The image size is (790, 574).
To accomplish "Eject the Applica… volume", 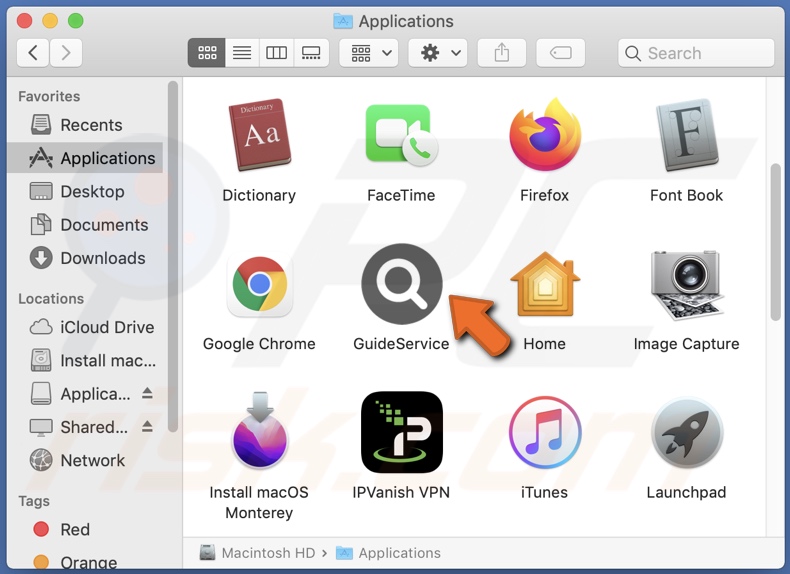I will click(147, 393).
